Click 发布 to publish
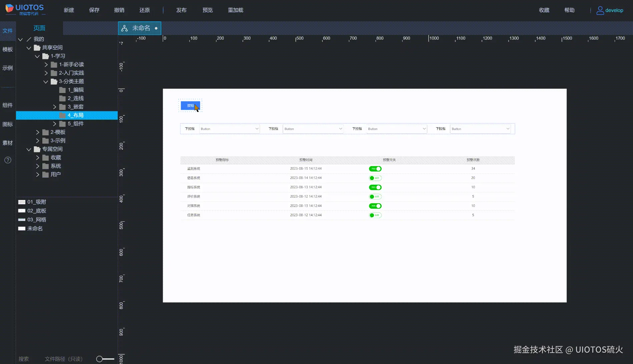633x364 pixels. 181,10
